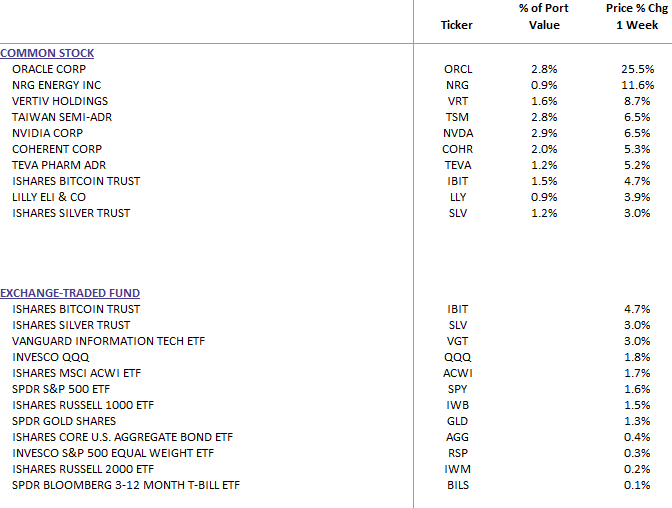
Task: Click the % of Port Value header
Action: 544,16
